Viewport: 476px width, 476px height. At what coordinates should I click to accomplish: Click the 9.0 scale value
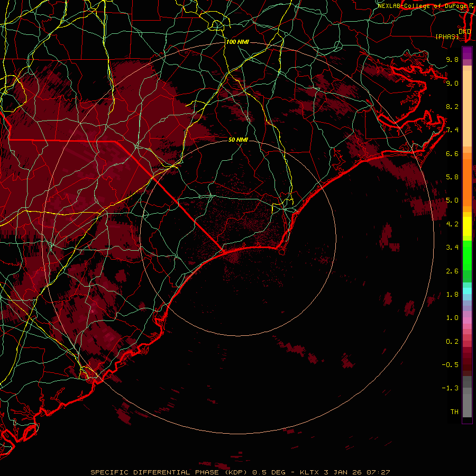point(452,83)
